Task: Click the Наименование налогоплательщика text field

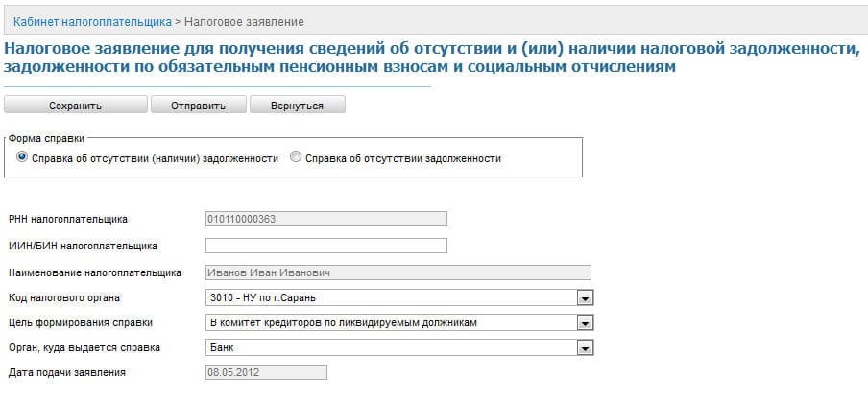Action: click(398, 272)
